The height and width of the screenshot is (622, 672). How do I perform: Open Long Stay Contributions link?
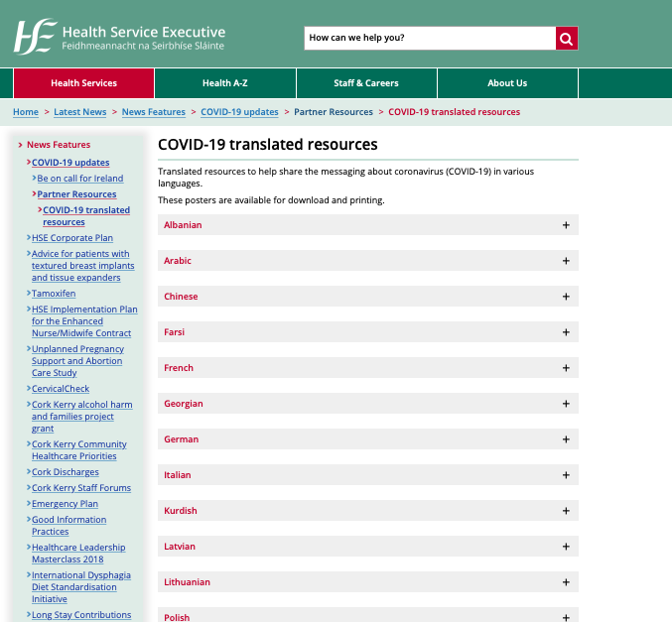[x=81, y=615]
